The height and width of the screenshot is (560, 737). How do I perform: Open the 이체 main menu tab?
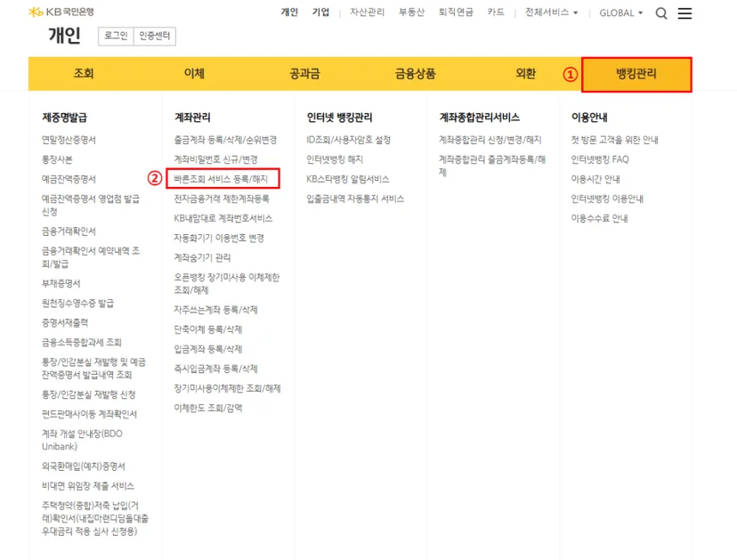pos(194,73)
